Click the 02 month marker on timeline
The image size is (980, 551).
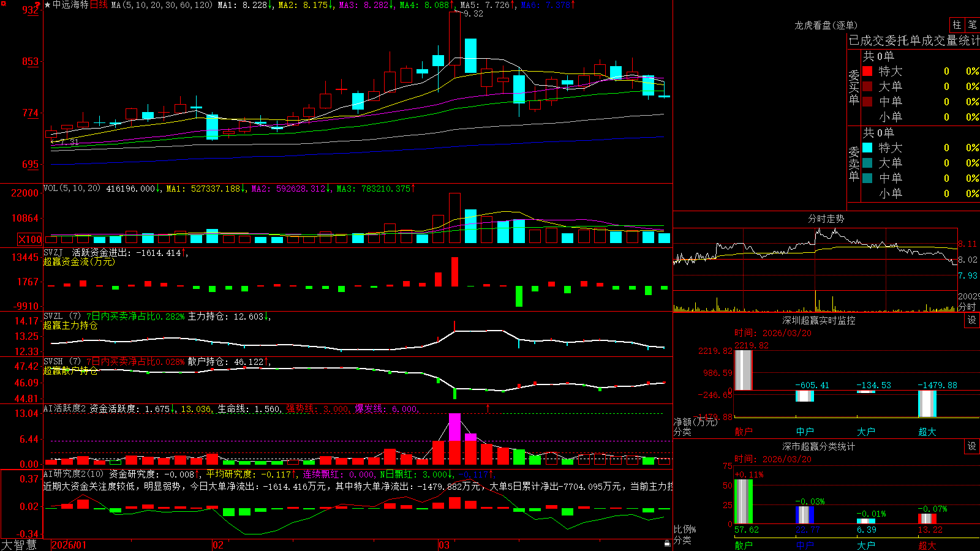tap(217, 545)
